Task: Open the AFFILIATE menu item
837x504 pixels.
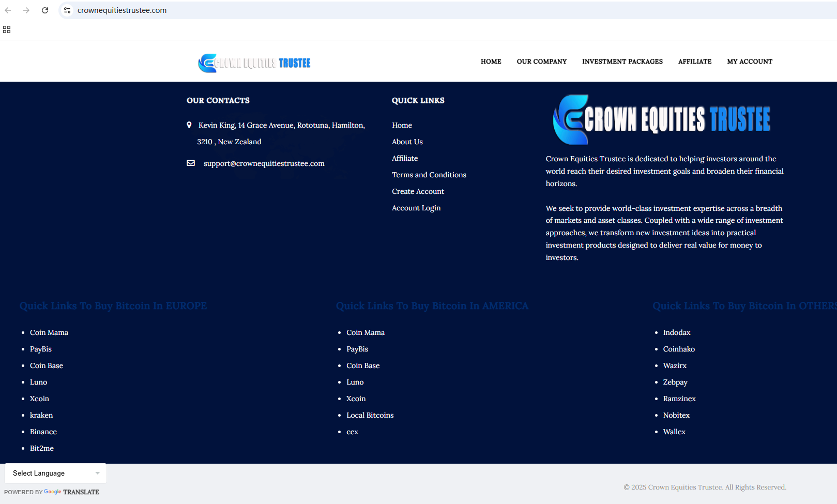Action: click(x=695, y=62)
